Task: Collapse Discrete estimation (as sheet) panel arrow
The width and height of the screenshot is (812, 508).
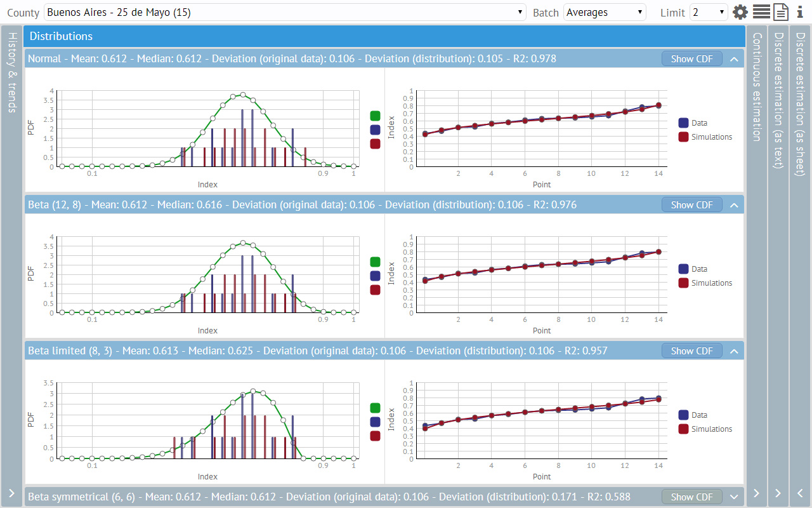Action: click(x=801, y=493)
